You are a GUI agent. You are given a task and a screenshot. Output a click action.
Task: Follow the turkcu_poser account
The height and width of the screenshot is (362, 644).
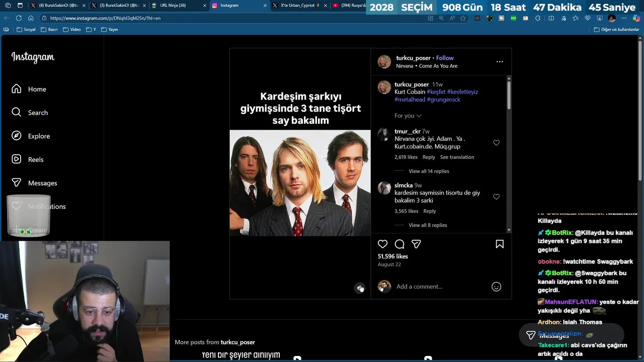pyautogui.click(x=445, y=58)
